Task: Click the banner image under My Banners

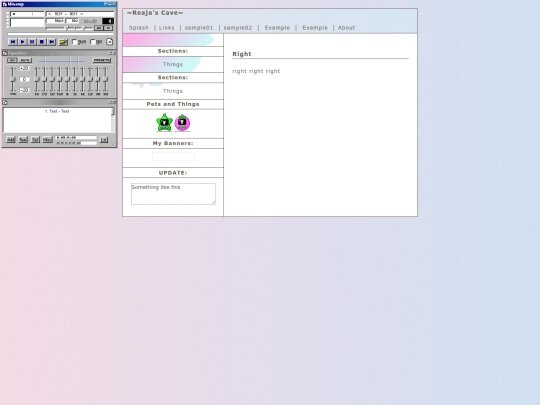Action: click(x=173, y=157)
